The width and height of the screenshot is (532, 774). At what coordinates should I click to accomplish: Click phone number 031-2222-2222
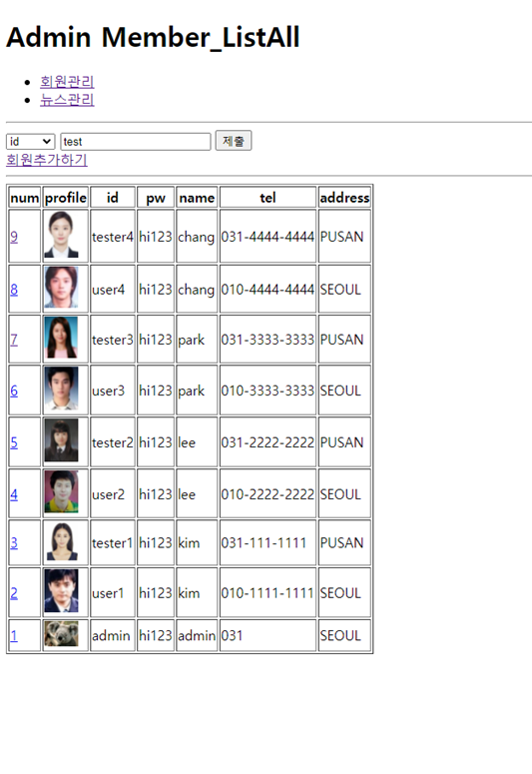tap(267, 442)
